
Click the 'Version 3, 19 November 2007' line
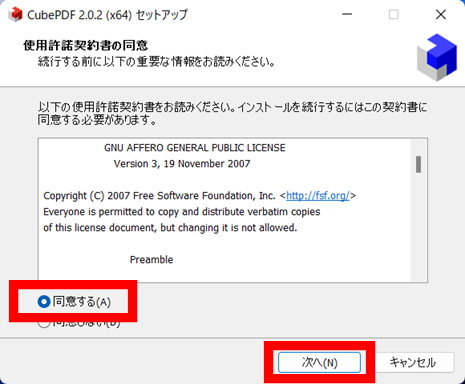182,164
